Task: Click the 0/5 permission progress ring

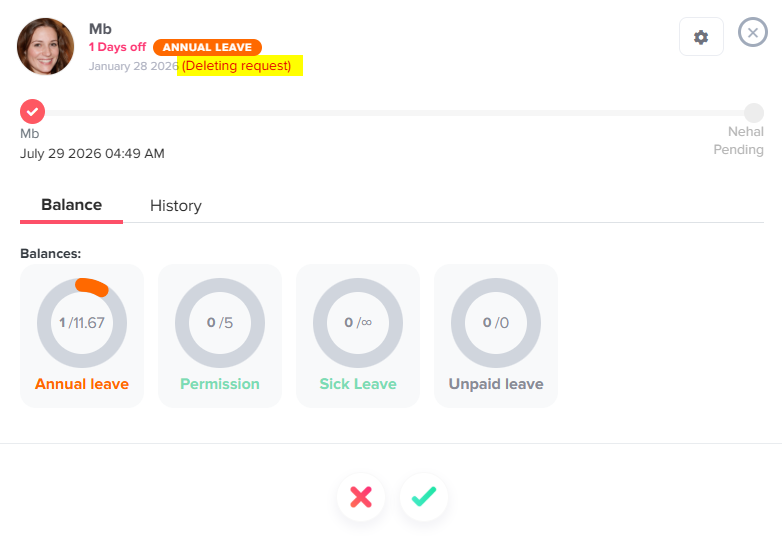Action: click(220, 323)
